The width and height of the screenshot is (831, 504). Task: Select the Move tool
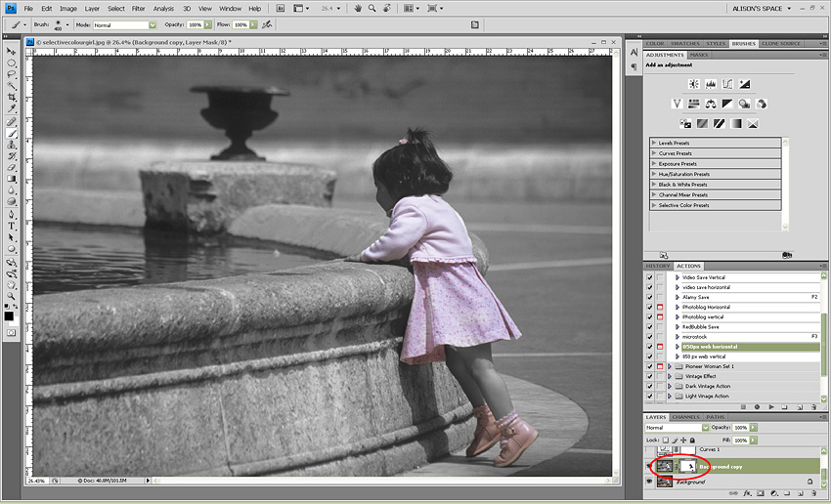pos(11,52)
